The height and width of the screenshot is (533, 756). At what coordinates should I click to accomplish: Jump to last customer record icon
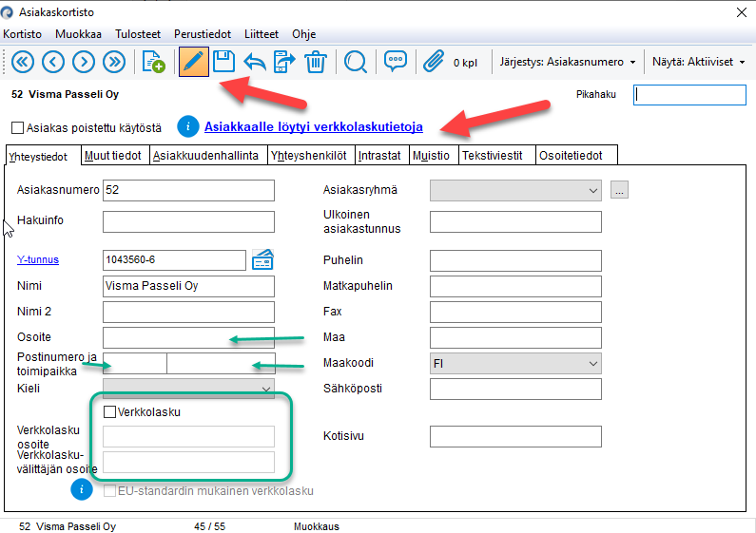[114, 62]
